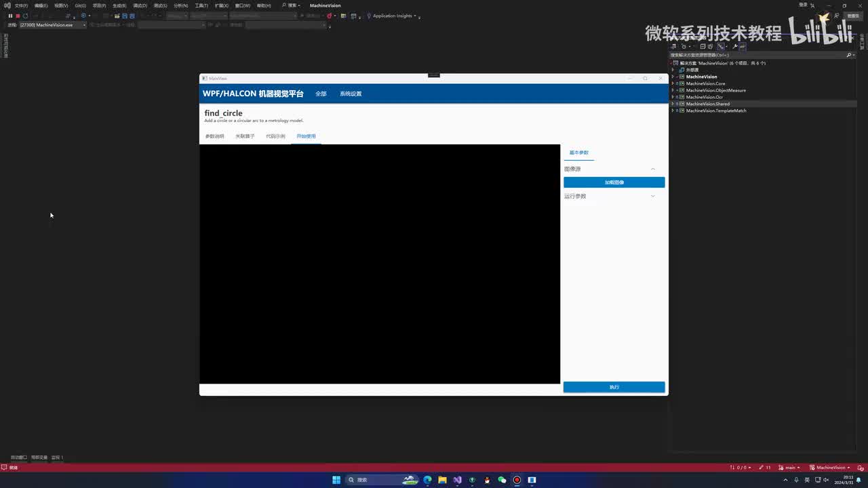The image size is (868, 488).
Task: Expand the MachineVision.Core project
Action: coord(673,83)
